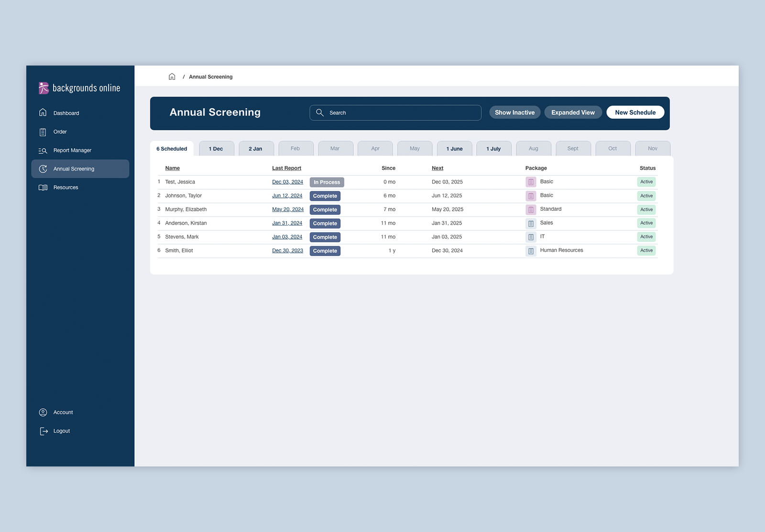Click Active status for Taylor Johnson
This screenshot has width=765, height=532.
point(646,196)
